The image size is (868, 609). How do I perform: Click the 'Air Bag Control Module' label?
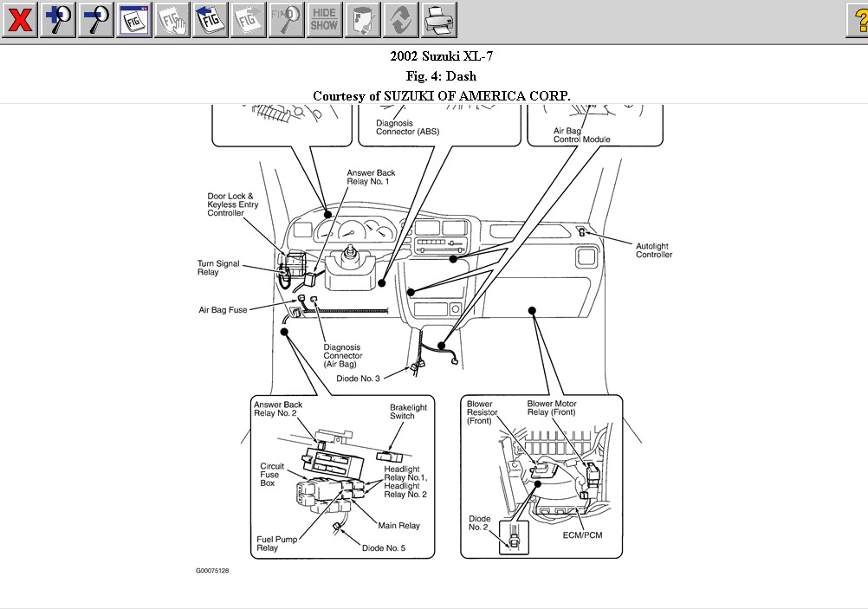(x=581, y=135)
